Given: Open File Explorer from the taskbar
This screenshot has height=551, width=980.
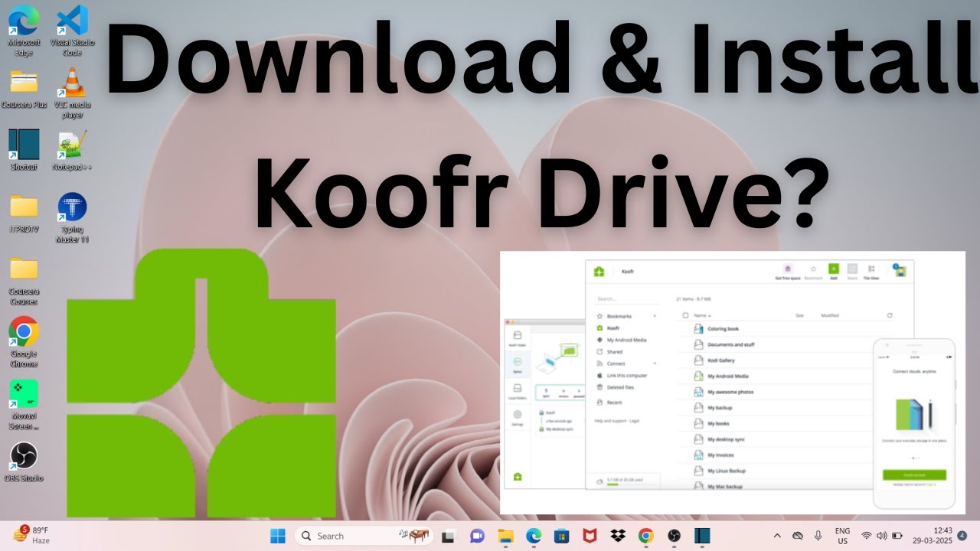Looking at the screenshot, I should [505, 536].
